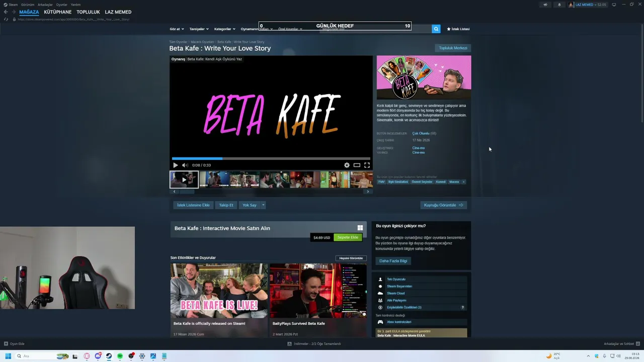The height and width of the screenshot is (362, 644).
Task: Open the Steam menu
Action: [11, 5]
